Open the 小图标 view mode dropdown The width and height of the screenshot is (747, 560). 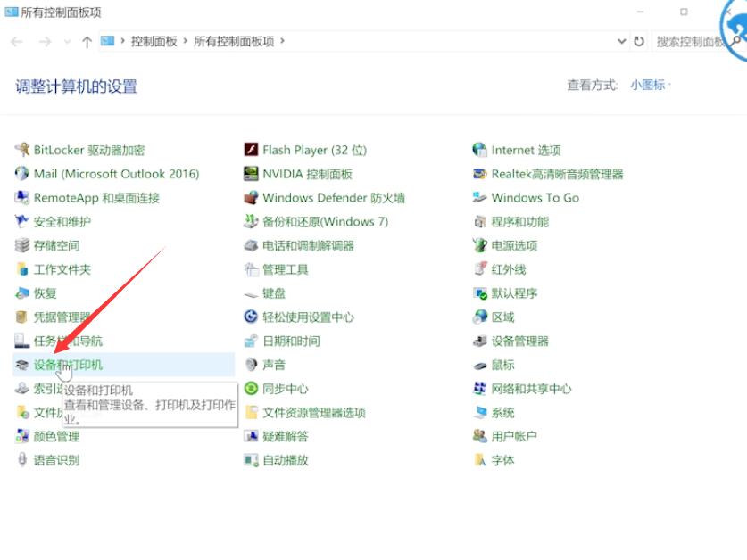pos(651,86)
